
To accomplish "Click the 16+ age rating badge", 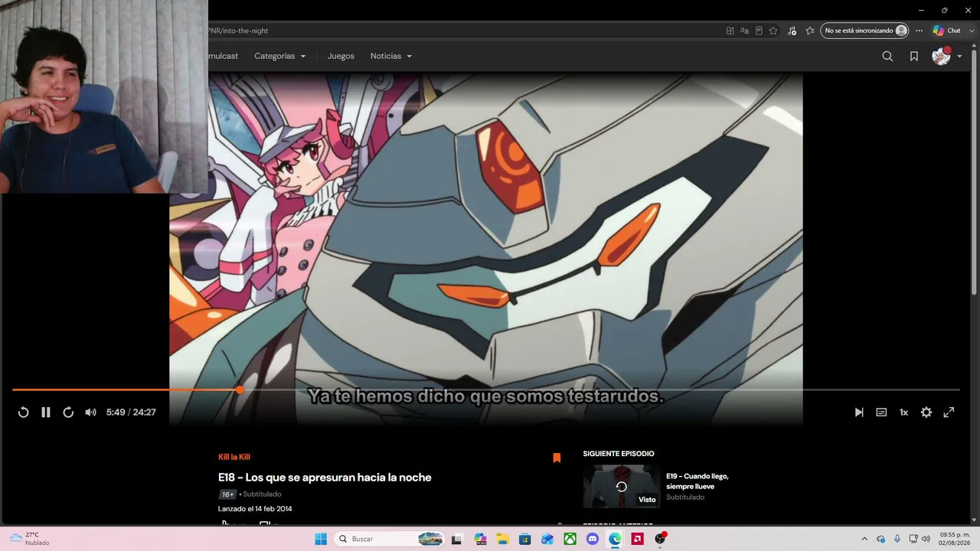I will click(227, 494).
